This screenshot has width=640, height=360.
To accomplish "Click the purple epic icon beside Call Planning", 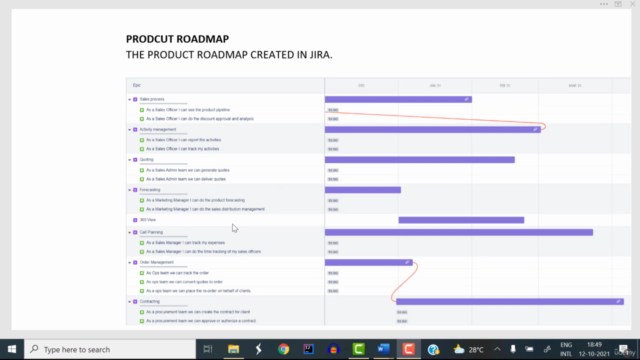I will click(135, 232).
